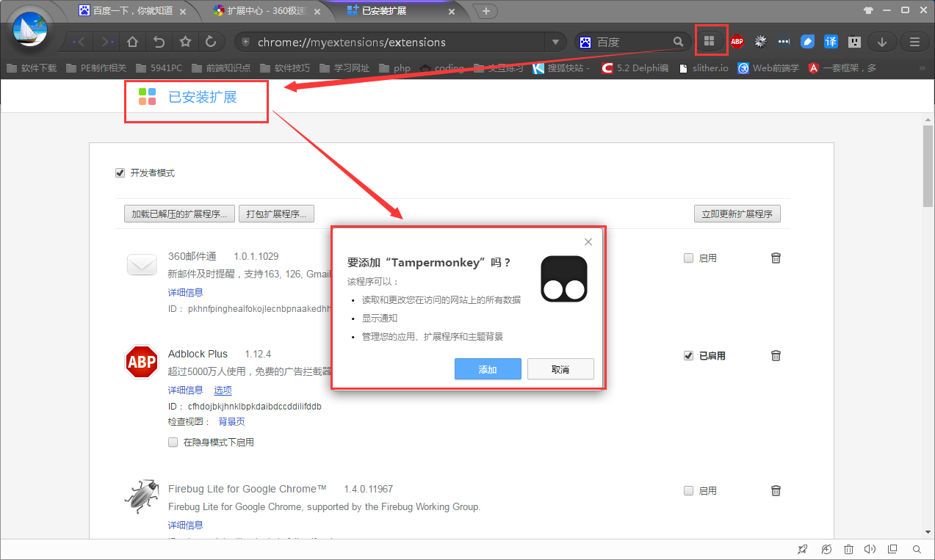
Task: Open the slither.io bookmark
Action: point(703,68)
